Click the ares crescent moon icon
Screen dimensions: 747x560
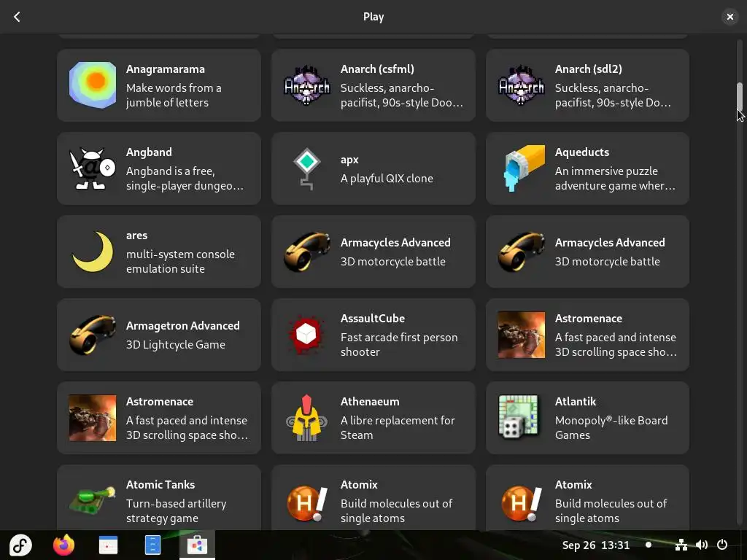click(x=93, y=252)
